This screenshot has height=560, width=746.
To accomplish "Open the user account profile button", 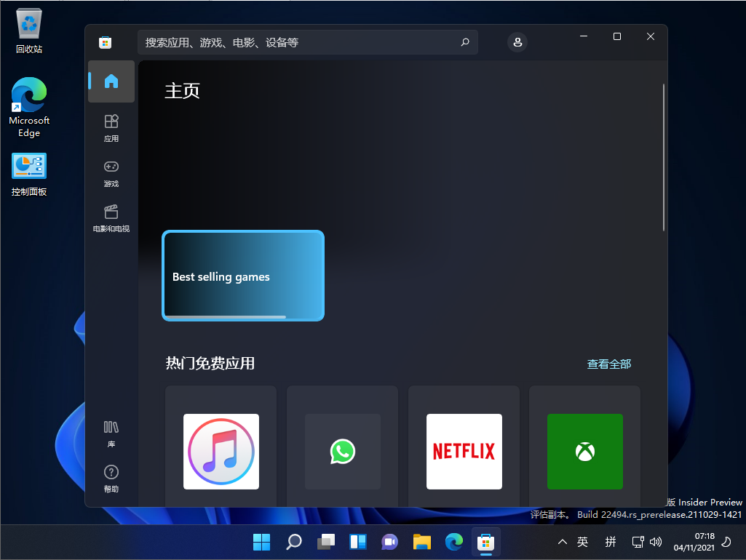I will [517, 42].
